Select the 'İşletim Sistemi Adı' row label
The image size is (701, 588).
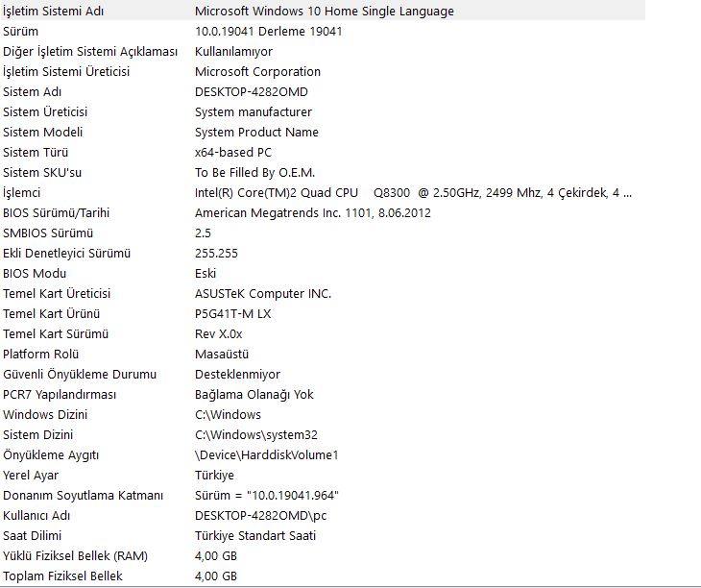53,12
